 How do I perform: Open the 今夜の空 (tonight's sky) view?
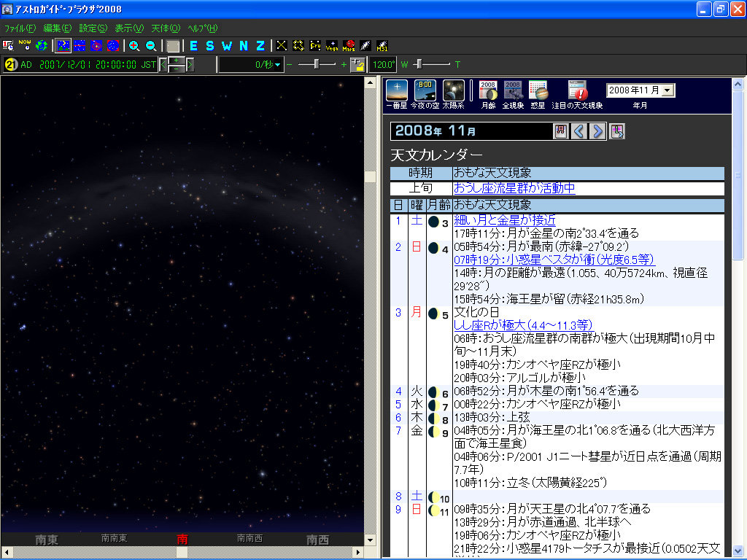point(425,91)
